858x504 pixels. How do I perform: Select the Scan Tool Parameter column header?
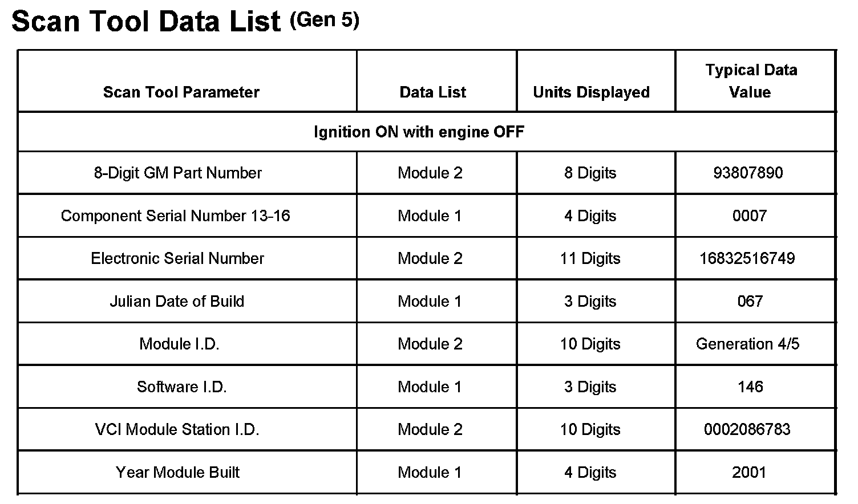point(181,92)
